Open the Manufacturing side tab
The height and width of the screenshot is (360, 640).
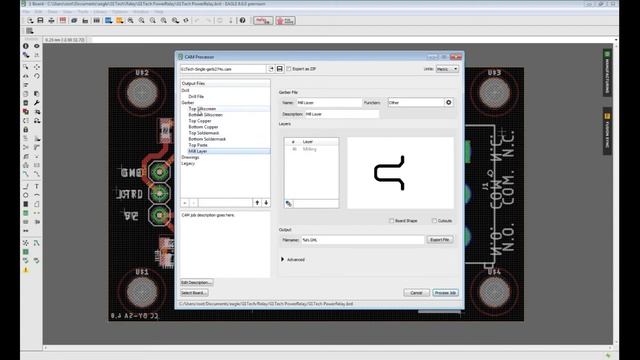pos(607,73)
